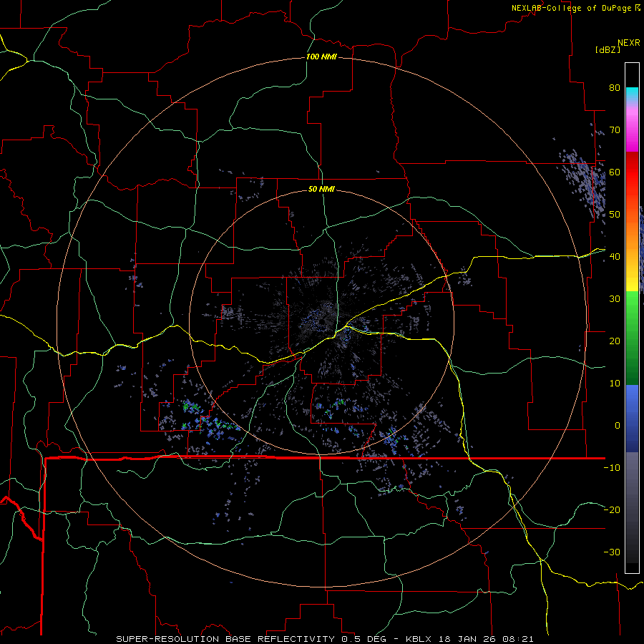Click the cyan top band of the color bar
The height and width of the screenshot is (644, 644).
[x=632, y=94]
